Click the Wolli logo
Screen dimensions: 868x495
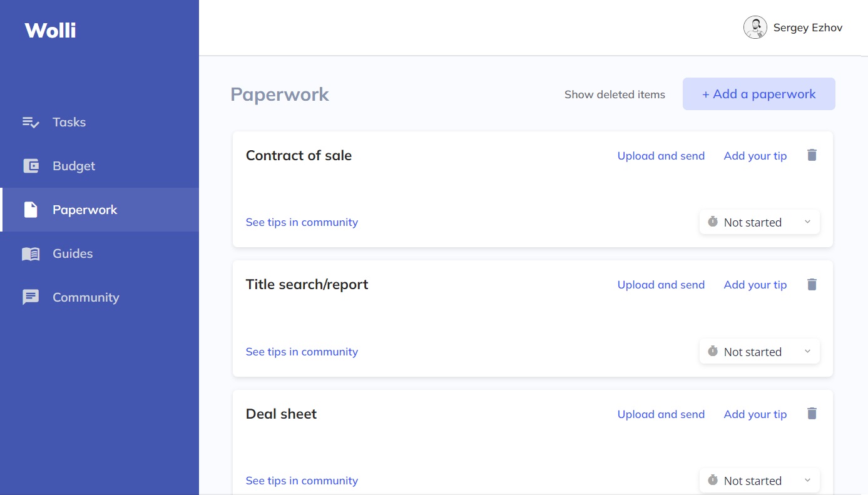click(50, 30)
